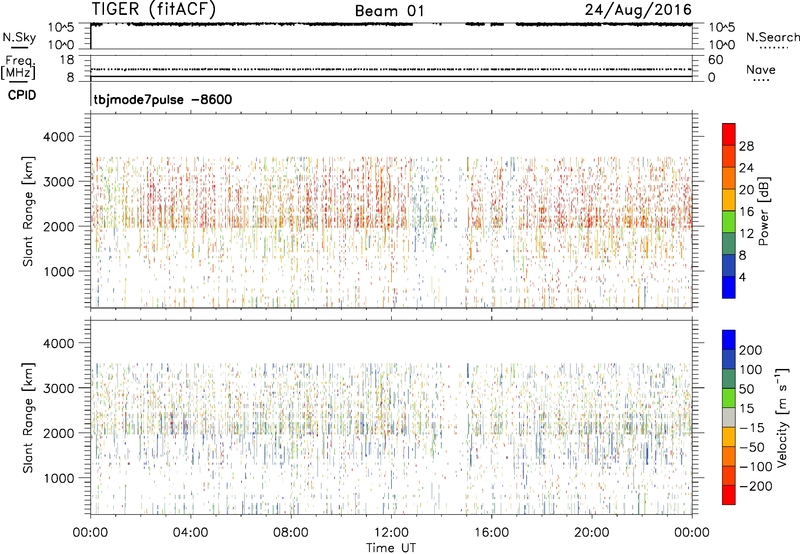Viewport: 800px width, 554px height.
Task: Click the 'tbjmode7pulse -8600' CPID text
Action: (163, 99)
